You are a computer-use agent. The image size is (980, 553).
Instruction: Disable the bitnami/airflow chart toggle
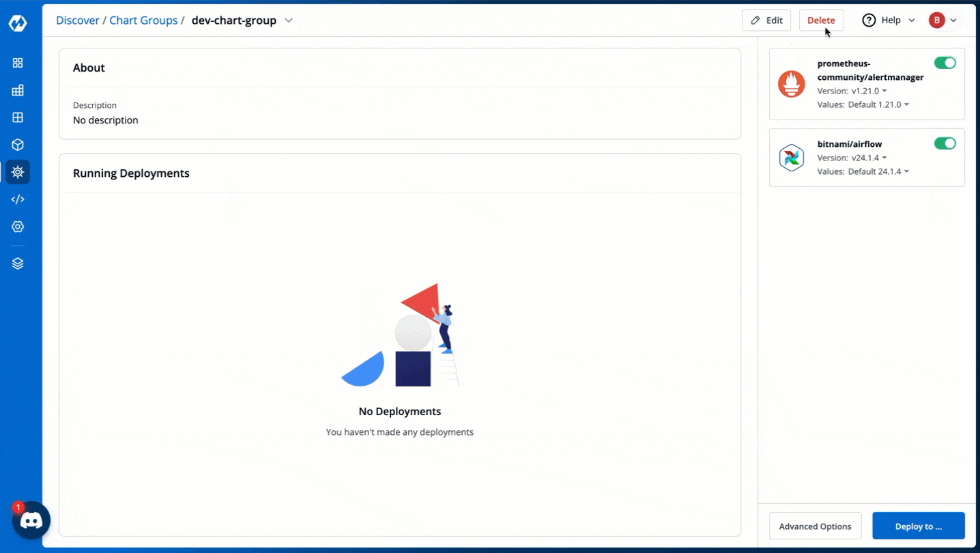945,143
